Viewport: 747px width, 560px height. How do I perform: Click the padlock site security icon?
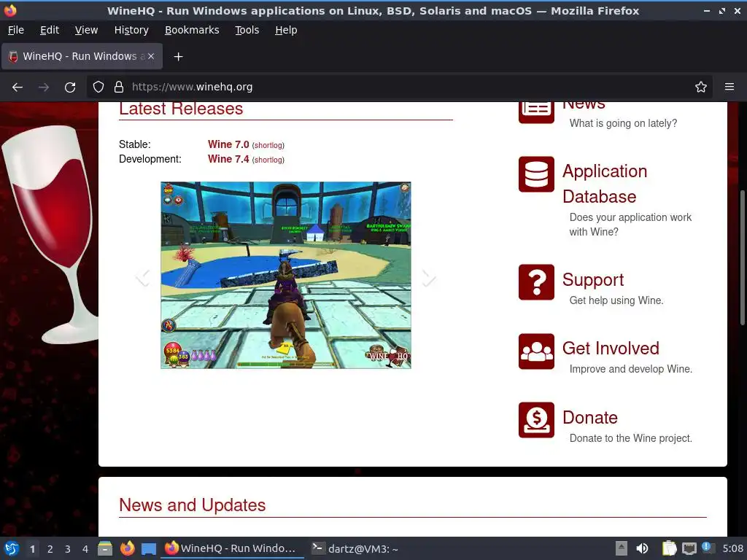click(x=119, y=87)
